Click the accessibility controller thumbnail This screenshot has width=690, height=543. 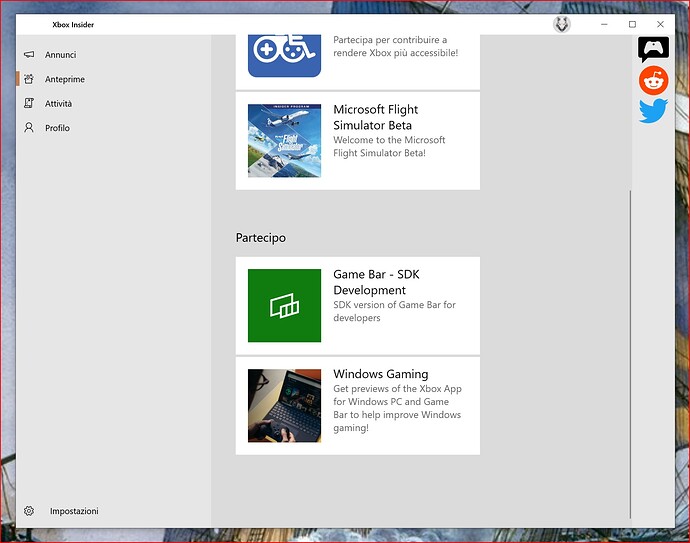click(x=284, y=55)
